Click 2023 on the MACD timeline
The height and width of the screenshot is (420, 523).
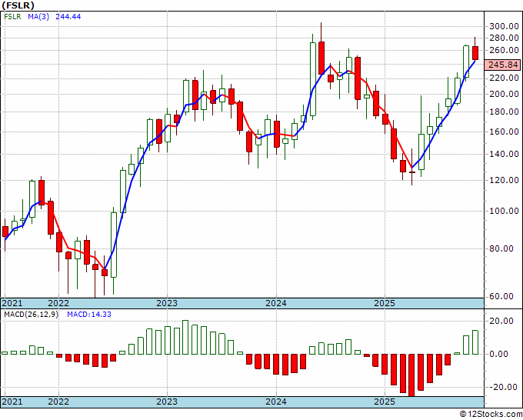point(167,402)
